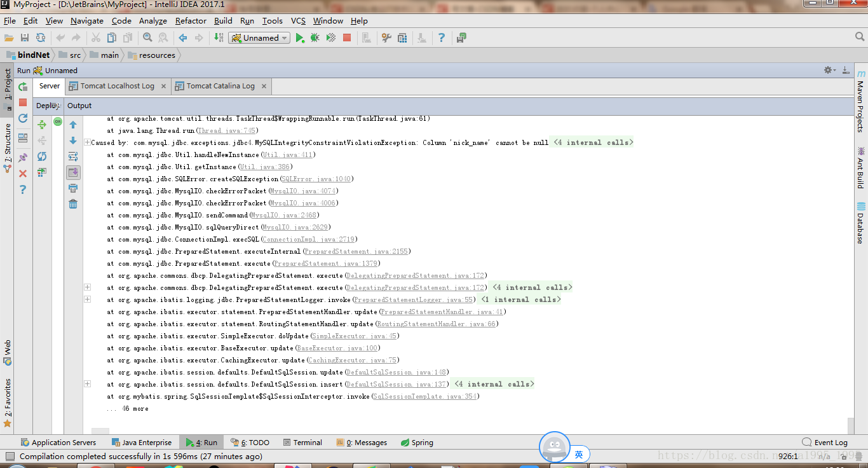This screenshot has width=868, height=468.
Task: Switch to the Tomcat Catalina Log tab
Action: (220, 86)
